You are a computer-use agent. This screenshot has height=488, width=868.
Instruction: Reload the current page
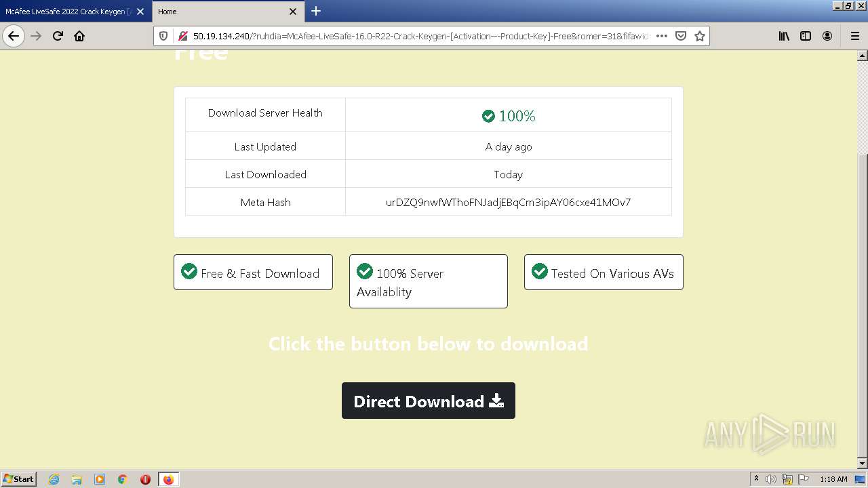tap(58, 36)
